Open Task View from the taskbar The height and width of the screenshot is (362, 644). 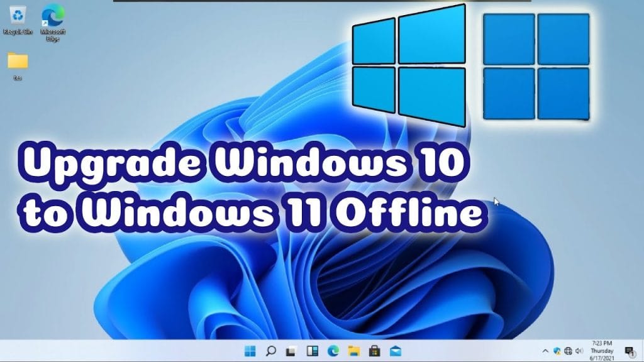click(x=291, y=351)
